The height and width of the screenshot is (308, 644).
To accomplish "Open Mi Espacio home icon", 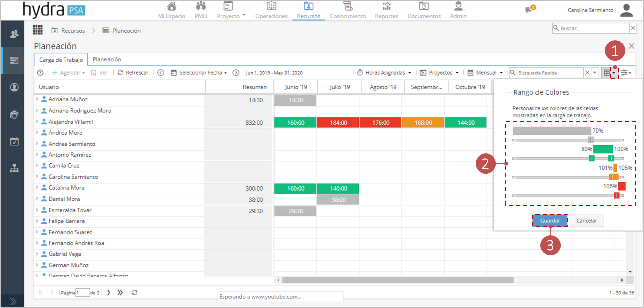I will click(x=172, y=6).
